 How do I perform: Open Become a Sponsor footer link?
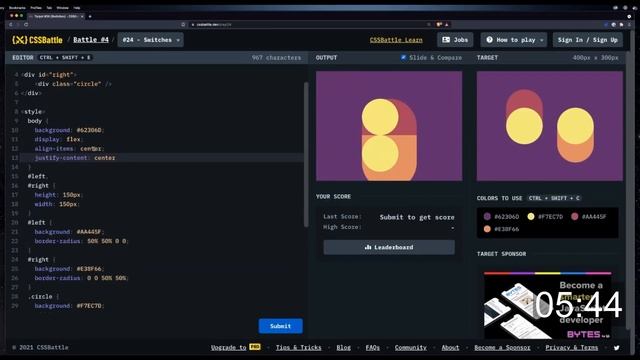(502, 347)
